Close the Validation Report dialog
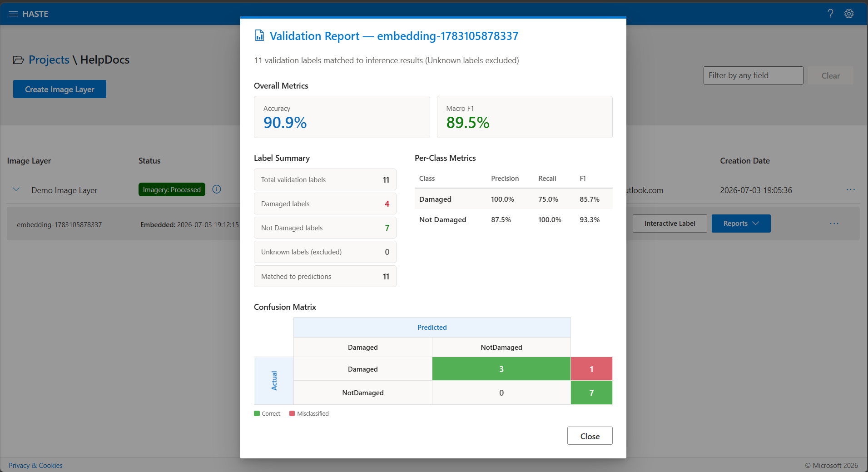 tap(590, 436)
